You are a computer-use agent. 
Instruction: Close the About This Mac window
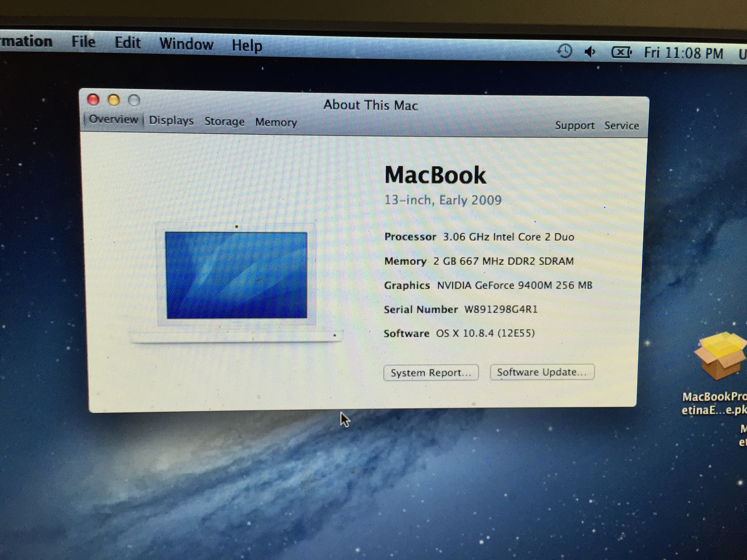pos(93,100)
